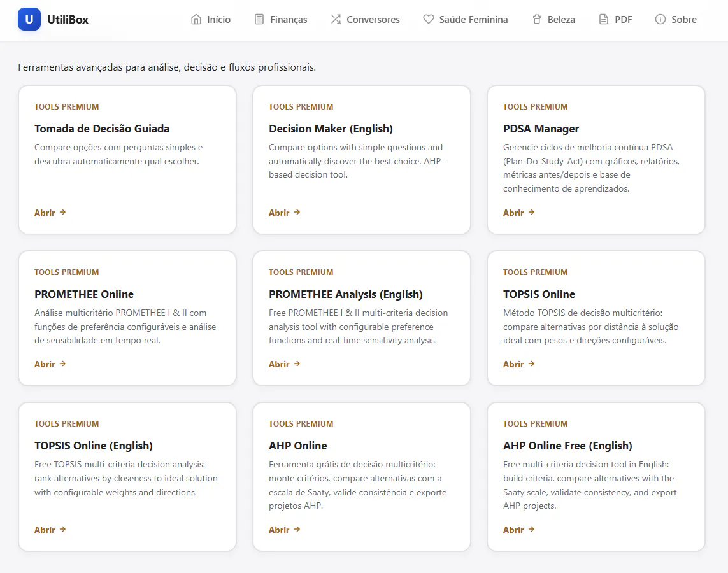This screenshot has height=573, width=728.
Task: Click the shuffle icon beside Conversores
Action: point(336,20)
